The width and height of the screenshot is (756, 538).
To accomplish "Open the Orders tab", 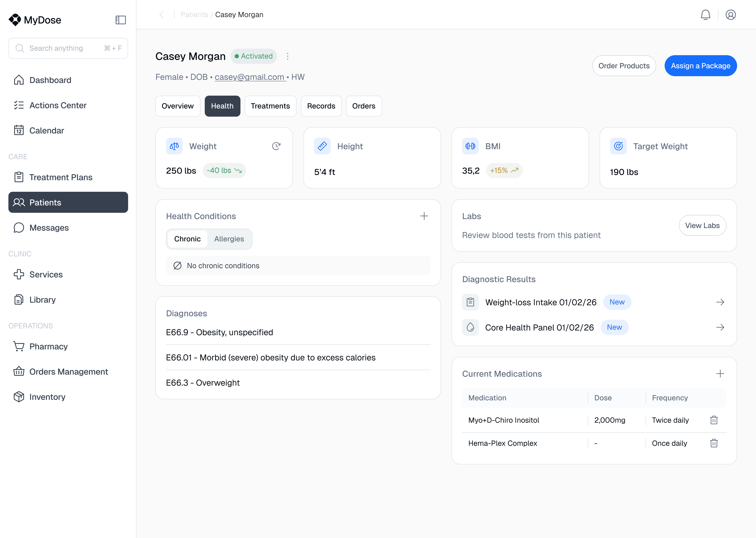I will click(364, 106).
